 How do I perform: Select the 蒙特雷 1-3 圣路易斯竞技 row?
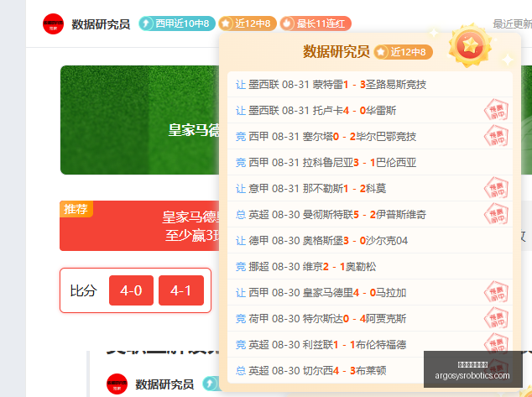pyautogui.click(x=370, y=84)
